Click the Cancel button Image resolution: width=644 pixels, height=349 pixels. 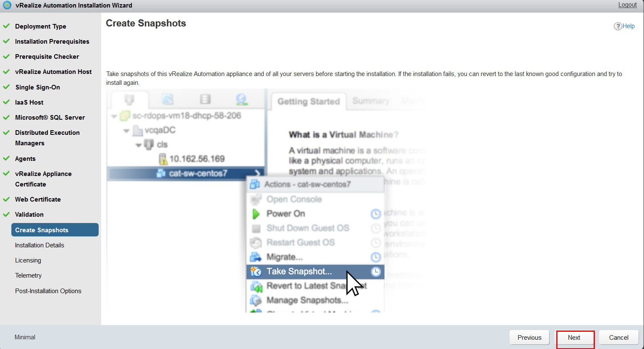[619, 338]
